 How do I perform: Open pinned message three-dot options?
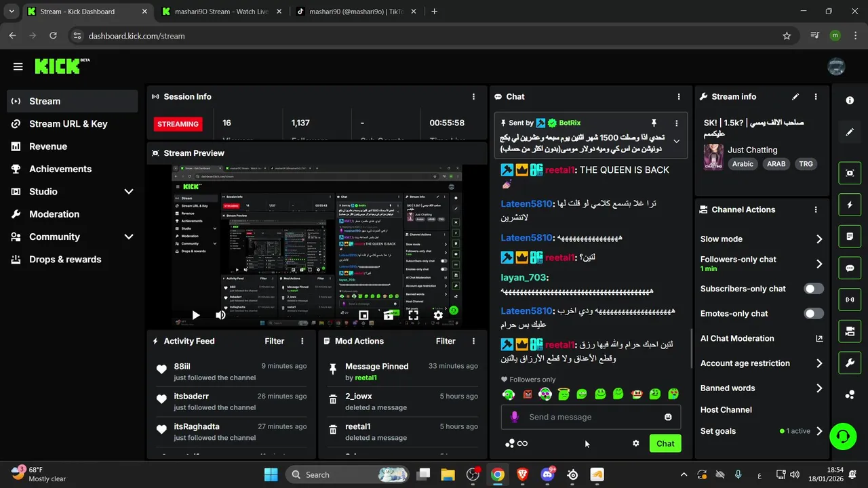tap(676, 123)
